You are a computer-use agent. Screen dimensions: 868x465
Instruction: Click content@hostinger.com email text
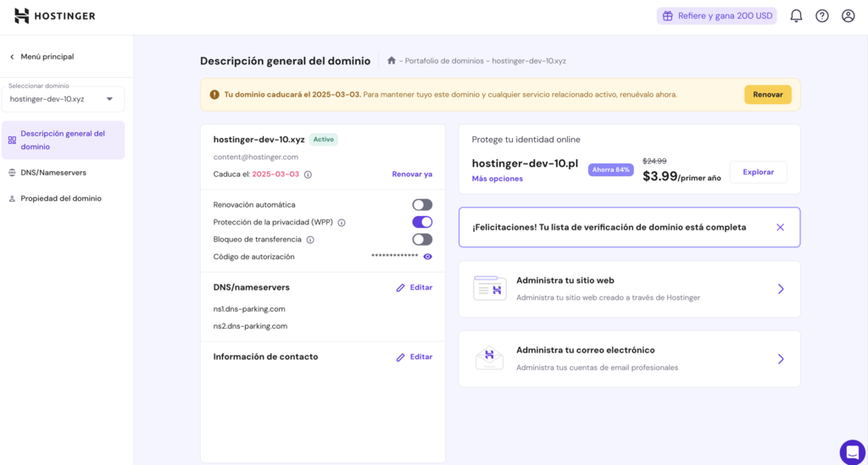coord(256,157)
